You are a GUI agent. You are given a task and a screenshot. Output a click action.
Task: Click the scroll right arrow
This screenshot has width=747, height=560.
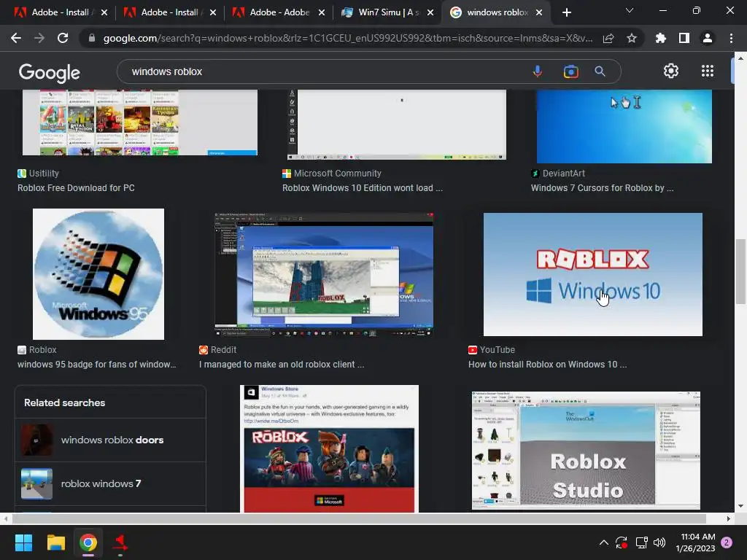(x=729, y=518)
